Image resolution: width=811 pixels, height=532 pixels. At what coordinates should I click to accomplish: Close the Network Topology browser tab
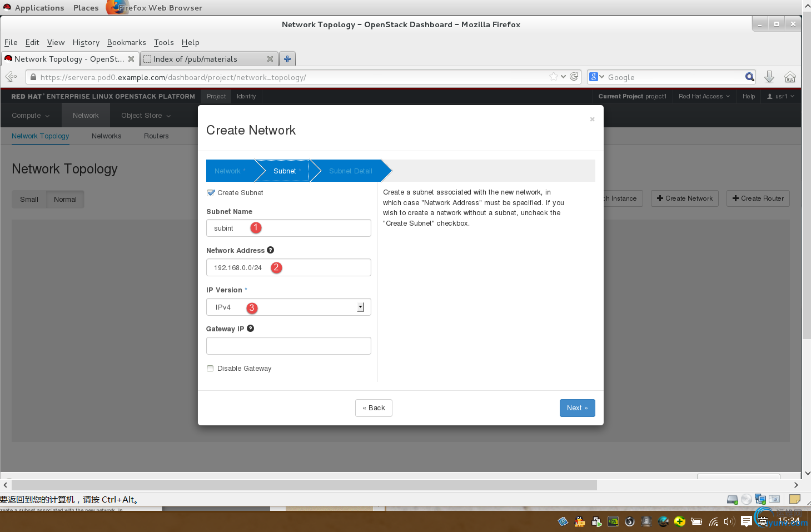[x=131, y=59]
